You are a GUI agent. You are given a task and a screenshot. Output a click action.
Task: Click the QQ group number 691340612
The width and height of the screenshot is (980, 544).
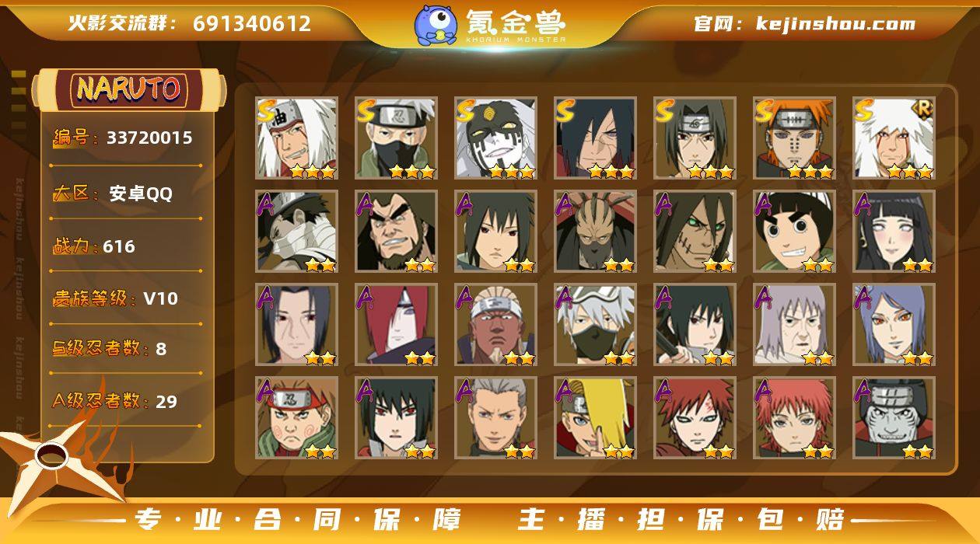click(x=252, y=23)
